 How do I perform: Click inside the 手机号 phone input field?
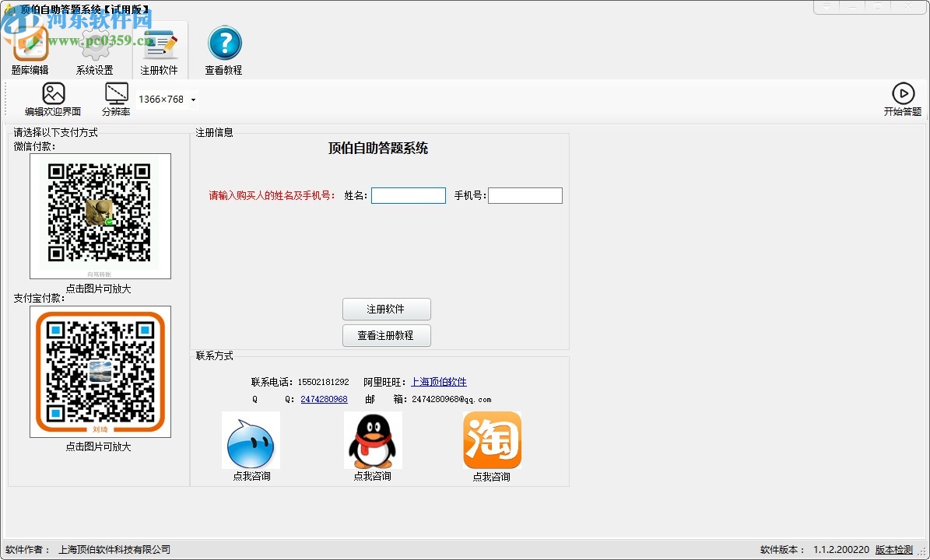coord(525,195)
